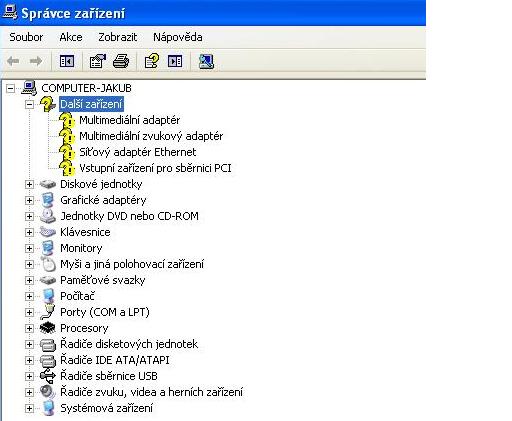Image resolution: width=512 pixels, height=421 pixels.
Task: Open the Nápověda menu
Action: pyautogui.click(x=178, y=37)
